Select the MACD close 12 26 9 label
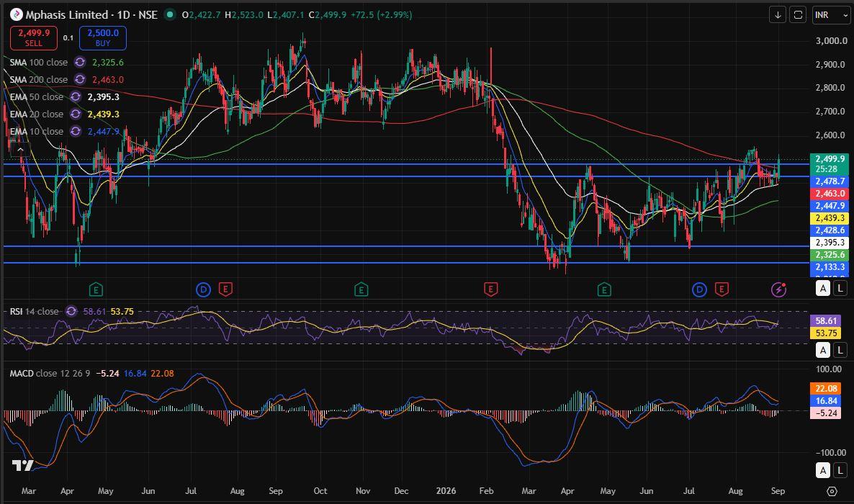The width and height of the screenshot is (854, 504). point(50,373)
